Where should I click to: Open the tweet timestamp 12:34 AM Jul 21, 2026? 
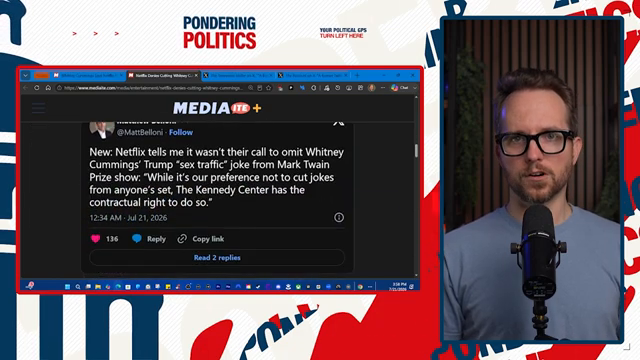tap(128, 218)
